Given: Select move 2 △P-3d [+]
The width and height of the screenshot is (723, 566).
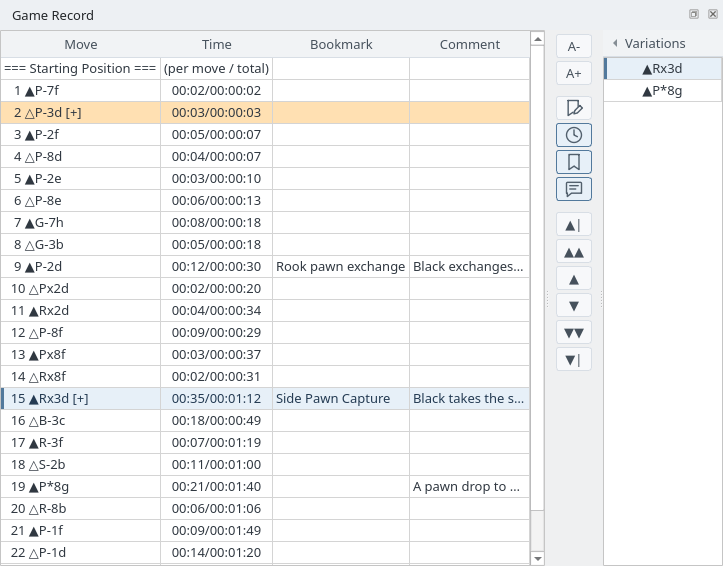Looking at the screenshot, I should tap(265, 112).
